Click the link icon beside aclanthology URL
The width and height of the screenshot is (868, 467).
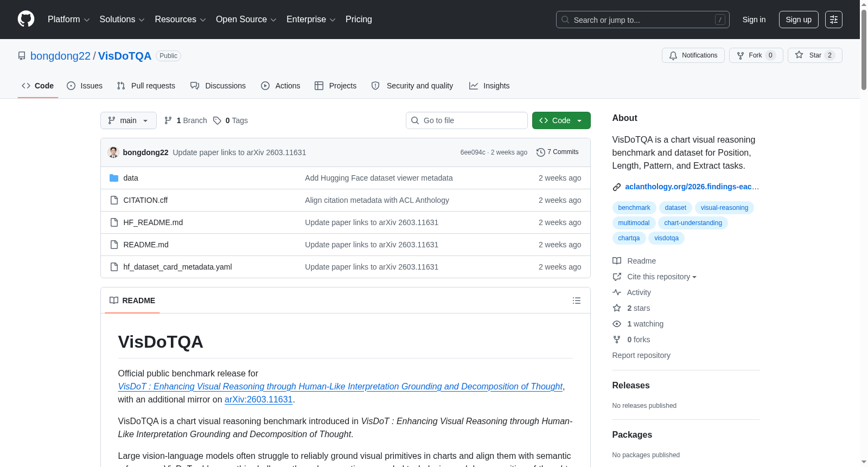click(617, 187)
